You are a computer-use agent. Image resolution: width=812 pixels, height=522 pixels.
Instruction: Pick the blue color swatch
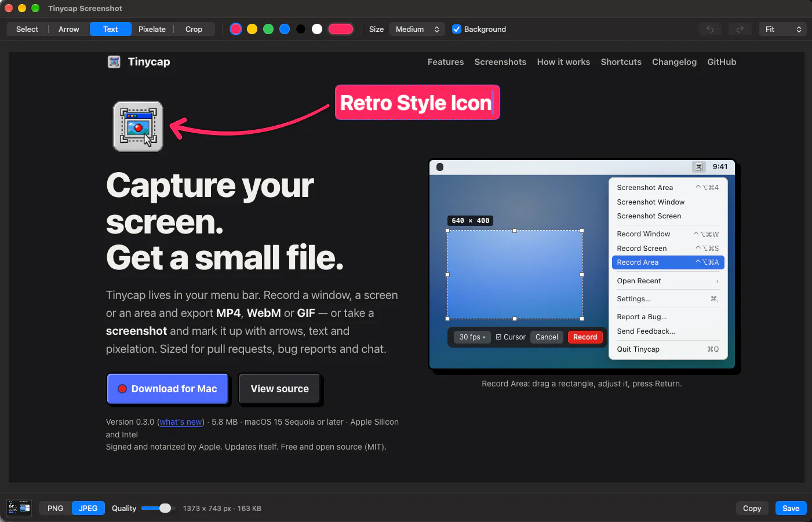285,29
